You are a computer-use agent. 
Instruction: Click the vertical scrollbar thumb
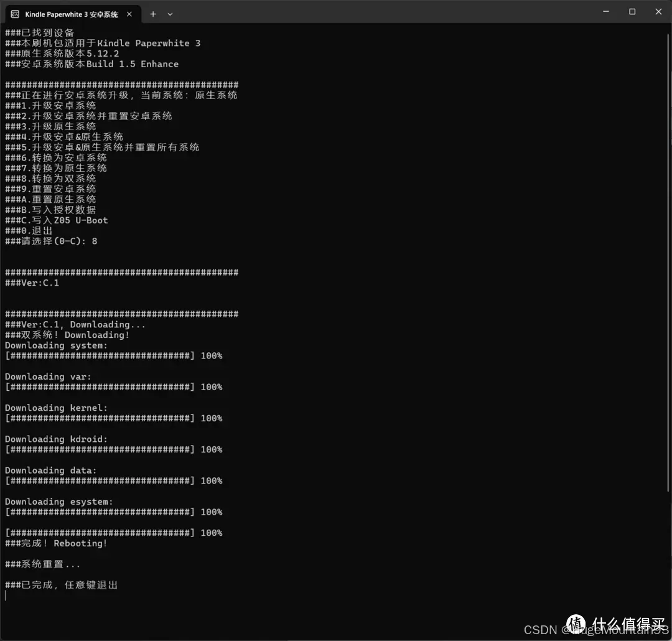tap(668, 261)
